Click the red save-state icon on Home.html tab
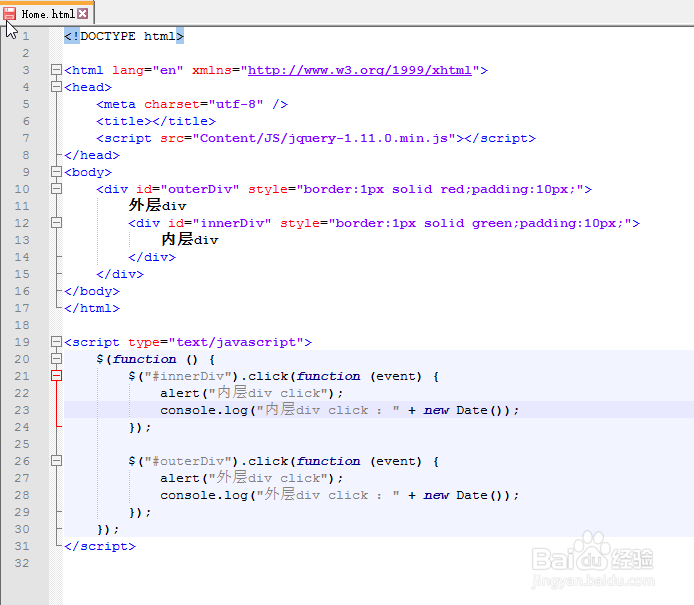694x605 pixels. (x=9, y=14)
